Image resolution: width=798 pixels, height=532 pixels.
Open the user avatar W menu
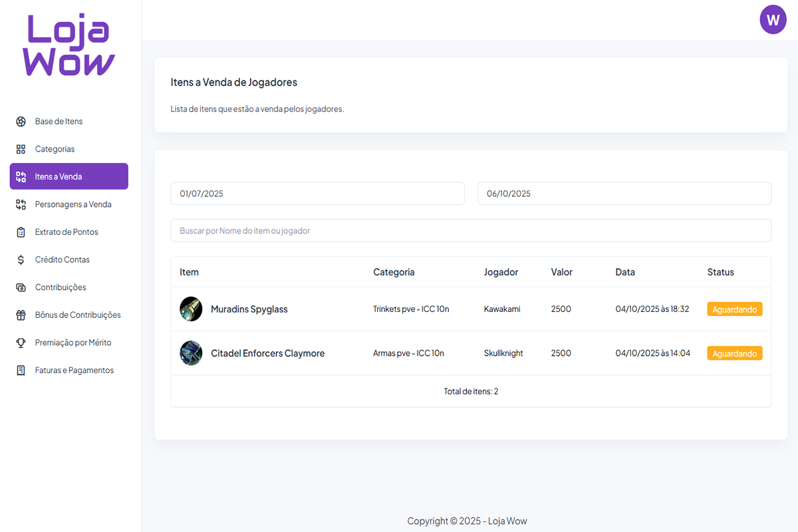coord(773,20)
